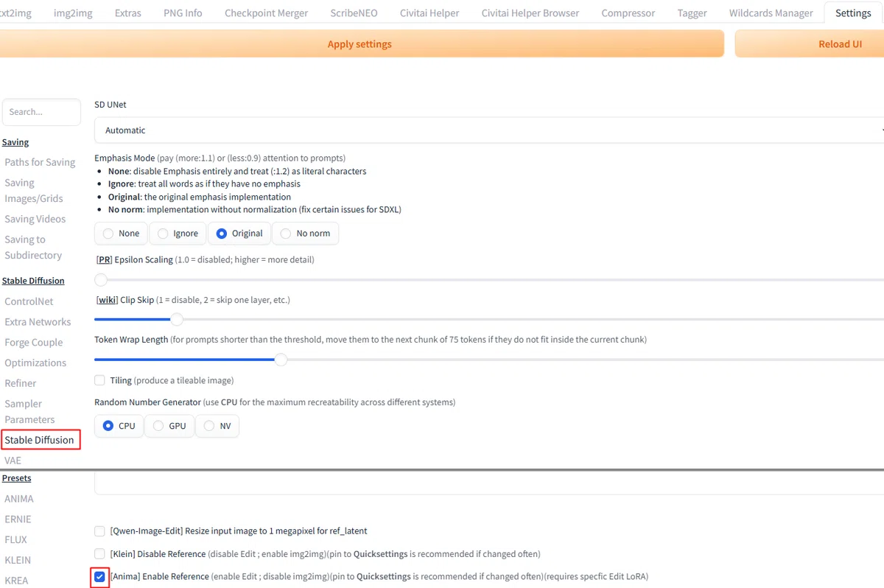Open Saving to Subdirectory settings
This screenshot has width=884, height=588.
click(33, 247)
